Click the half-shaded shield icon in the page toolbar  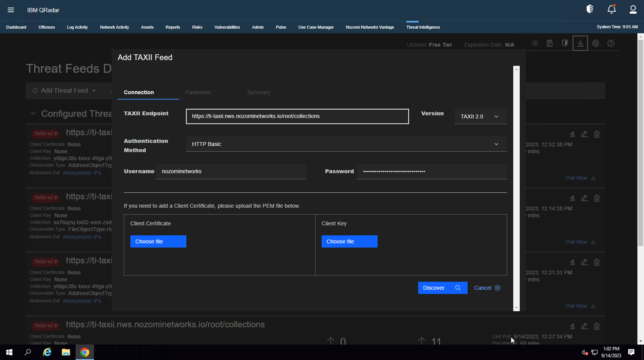tap(565, 43)
